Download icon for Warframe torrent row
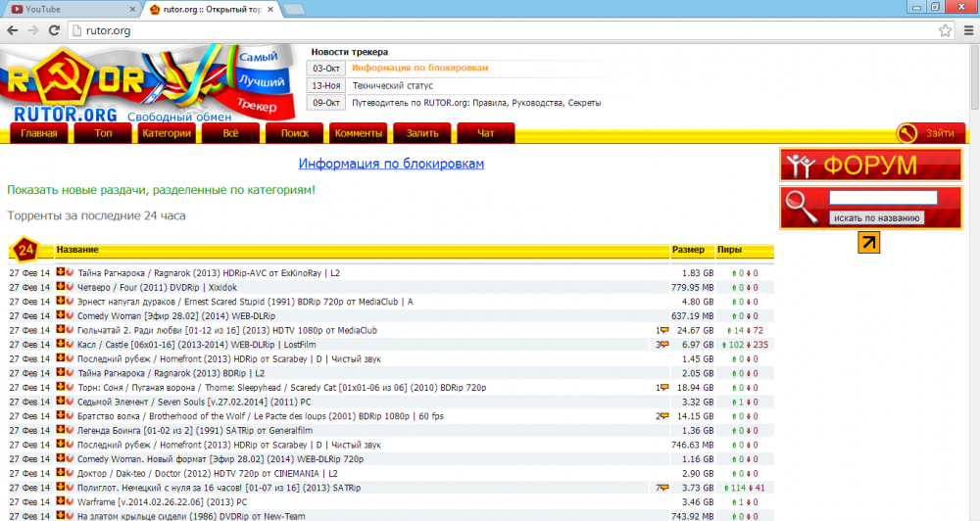980x521 pixels. point(61,501)
